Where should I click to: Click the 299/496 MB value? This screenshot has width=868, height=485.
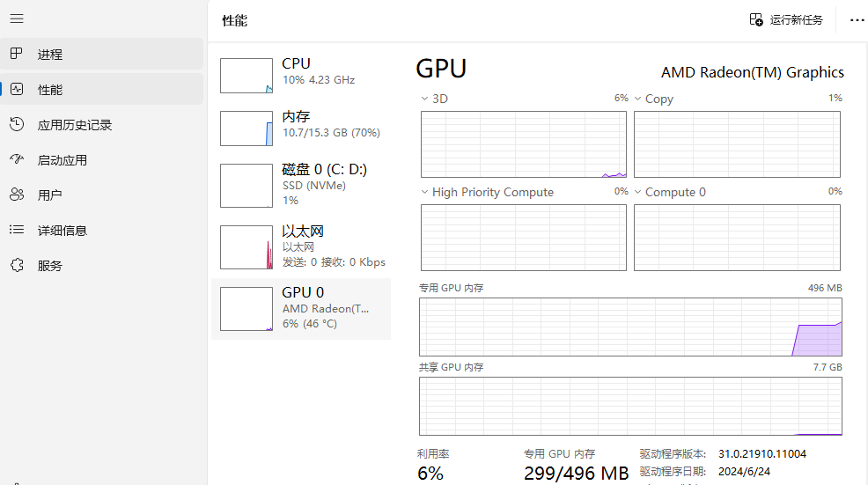click(577, 474)
